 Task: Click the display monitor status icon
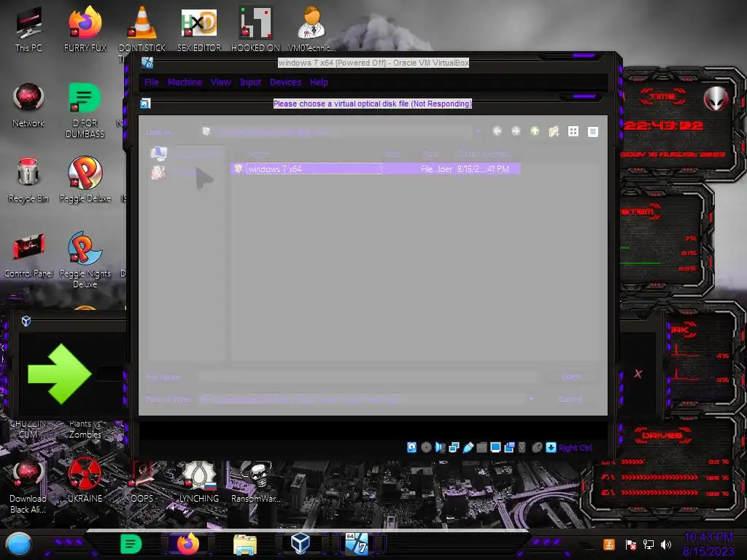[x=495, y=448]
